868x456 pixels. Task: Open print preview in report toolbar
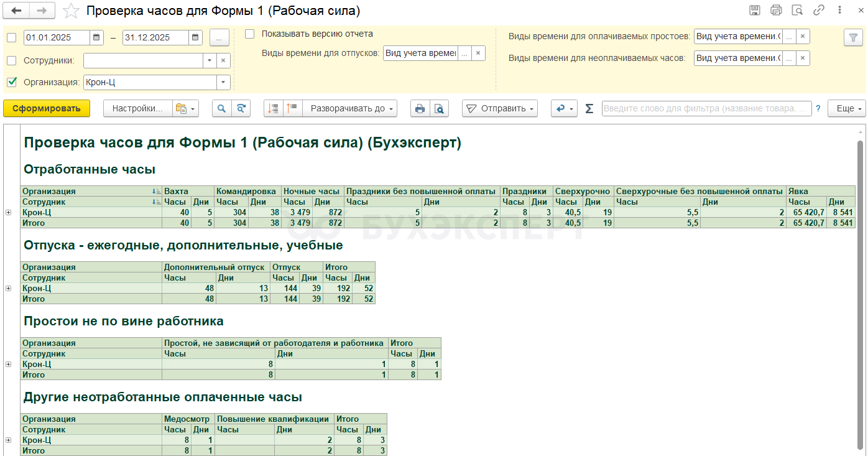coord(439,109)
